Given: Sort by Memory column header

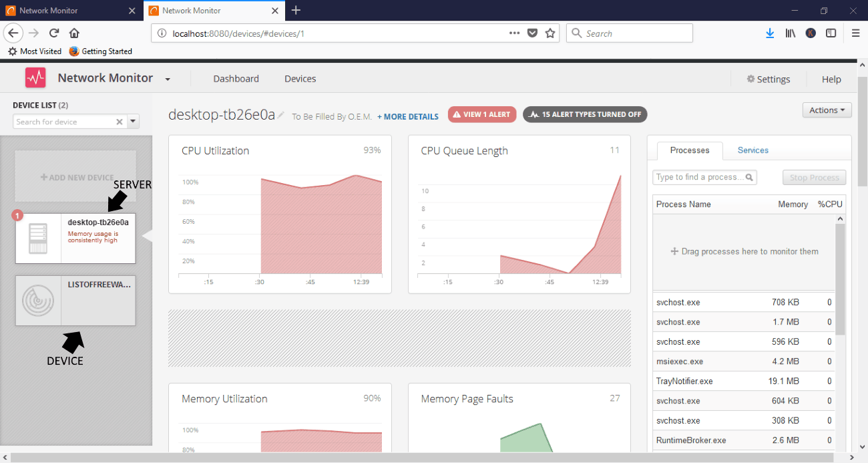Looking at the screenshot, I should pos(793,204).
